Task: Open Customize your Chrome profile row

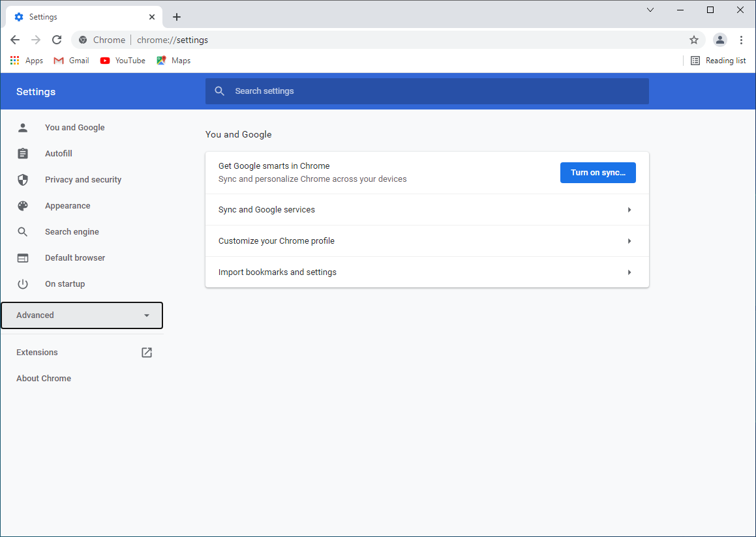Action: 427,241
